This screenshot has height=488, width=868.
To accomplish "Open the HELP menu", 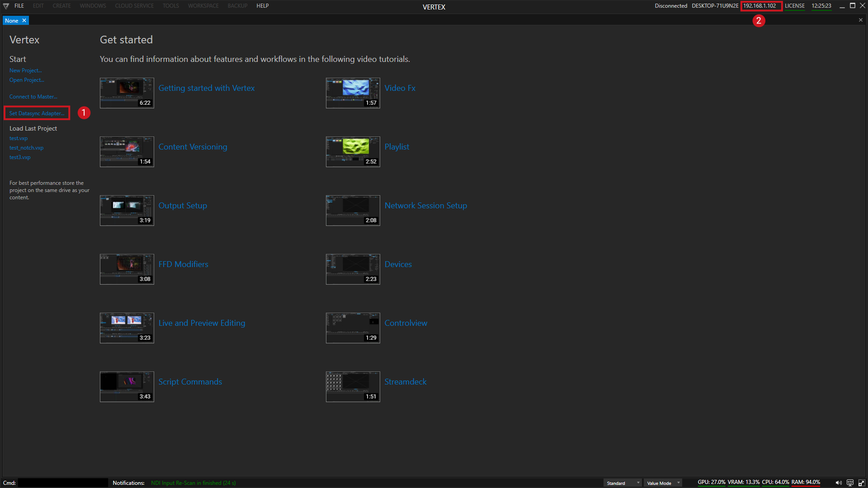I will pos(263,6).
